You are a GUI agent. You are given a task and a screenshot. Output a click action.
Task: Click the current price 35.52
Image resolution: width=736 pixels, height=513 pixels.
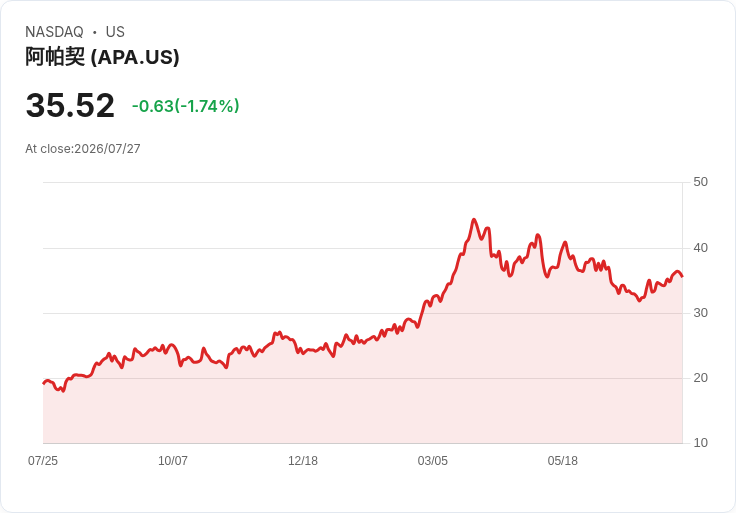pos(70,105)
